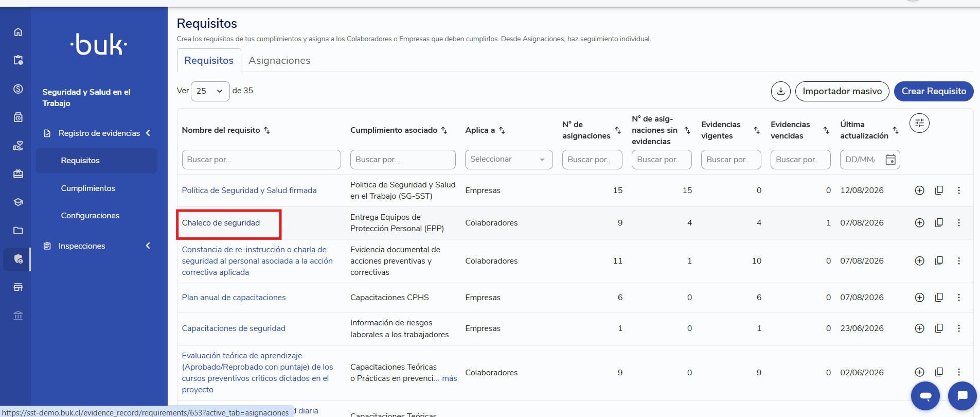Open the bank building icon in sidebar

coord(18,316)
